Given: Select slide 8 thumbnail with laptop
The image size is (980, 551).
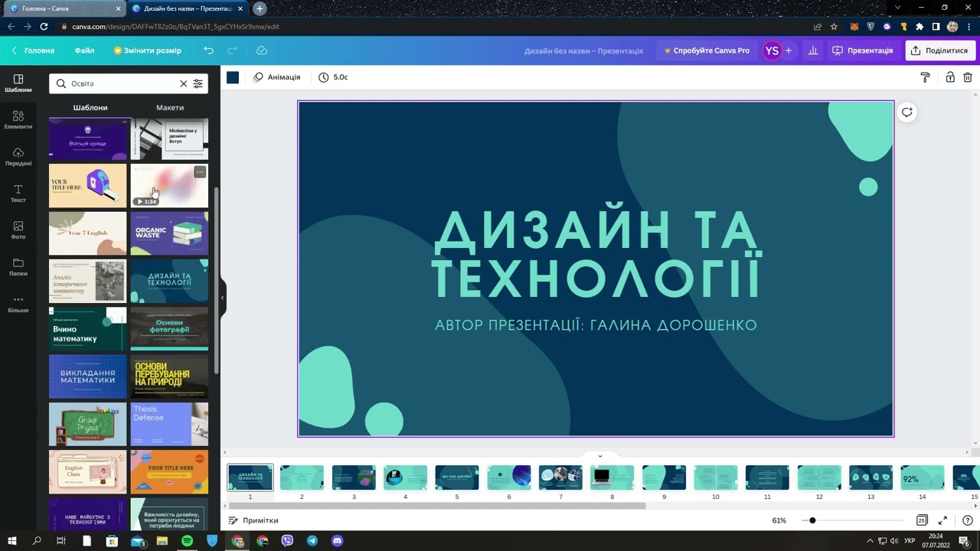Looking at the screenshot, I should point(612,477).
